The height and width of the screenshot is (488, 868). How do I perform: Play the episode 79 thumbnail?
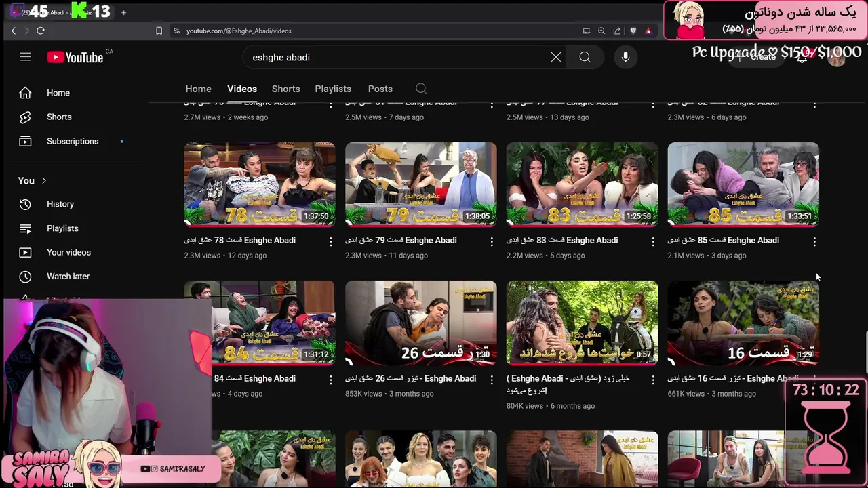pyautogui.click(x=421, y=184)
